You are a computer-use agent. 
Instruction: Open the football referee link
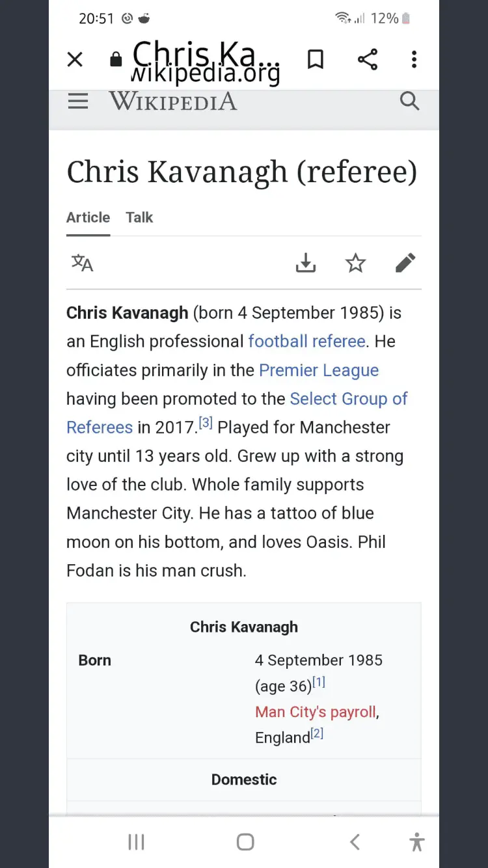click(x=306, y=342)
